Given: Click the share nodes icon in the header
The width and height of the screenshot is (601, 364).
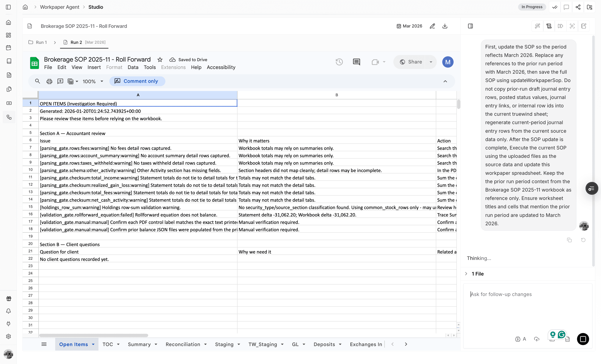Looking at the screenshot, I should pos(578,7).
